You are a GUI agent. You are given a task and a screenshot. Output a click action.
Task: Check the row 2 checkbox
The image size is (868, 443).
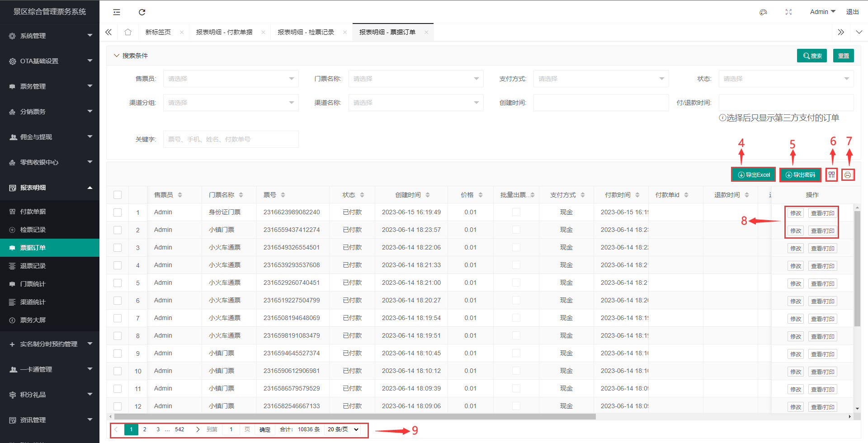point(118,230)
